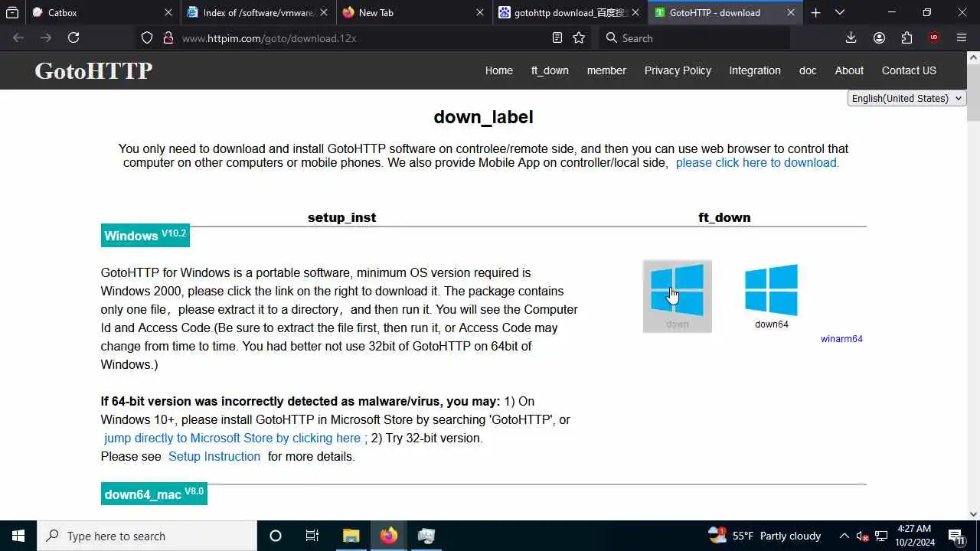The width and height of the screenshot is (980, 551).
Task: Open the winarm64 download link
Action: click(x=841, y=339)
